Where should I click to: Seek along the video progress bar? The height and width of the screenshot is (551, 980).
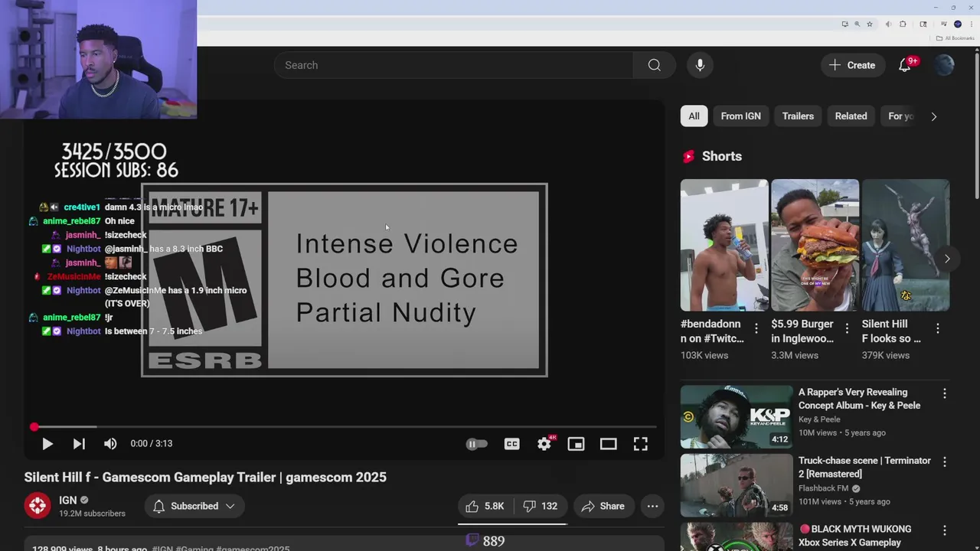point(345,426)
